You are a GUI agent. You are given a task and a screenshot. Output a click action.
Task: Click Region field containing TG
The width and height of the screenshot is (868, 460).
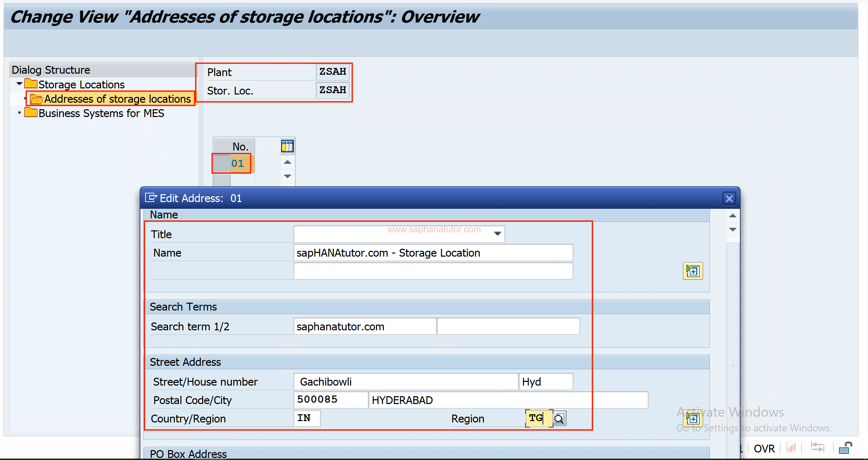point(539,418)
